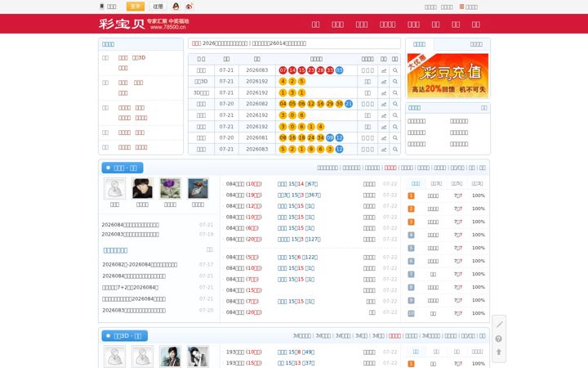Open the headline link starting with 2026
The height and width of the screenshot is (368, 588).
pos(225,43)
